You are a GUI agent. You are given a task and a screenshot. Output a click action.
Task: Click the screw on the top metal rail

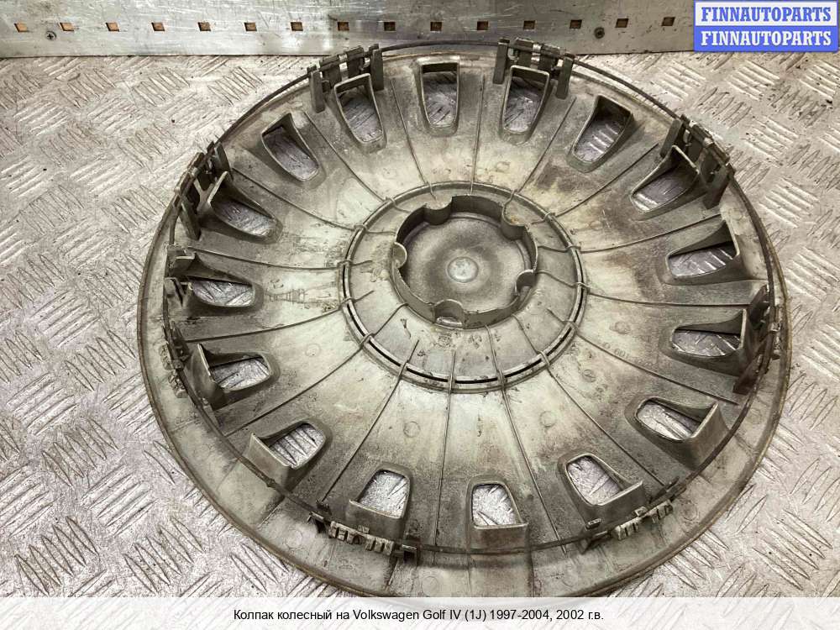52,35
